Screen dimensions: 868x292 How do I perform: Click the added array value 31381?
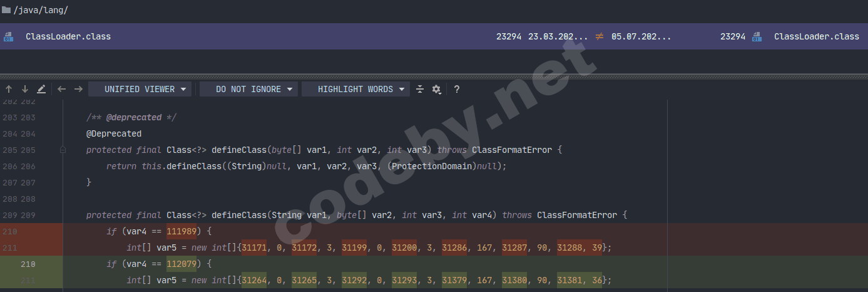coord(569,280)
